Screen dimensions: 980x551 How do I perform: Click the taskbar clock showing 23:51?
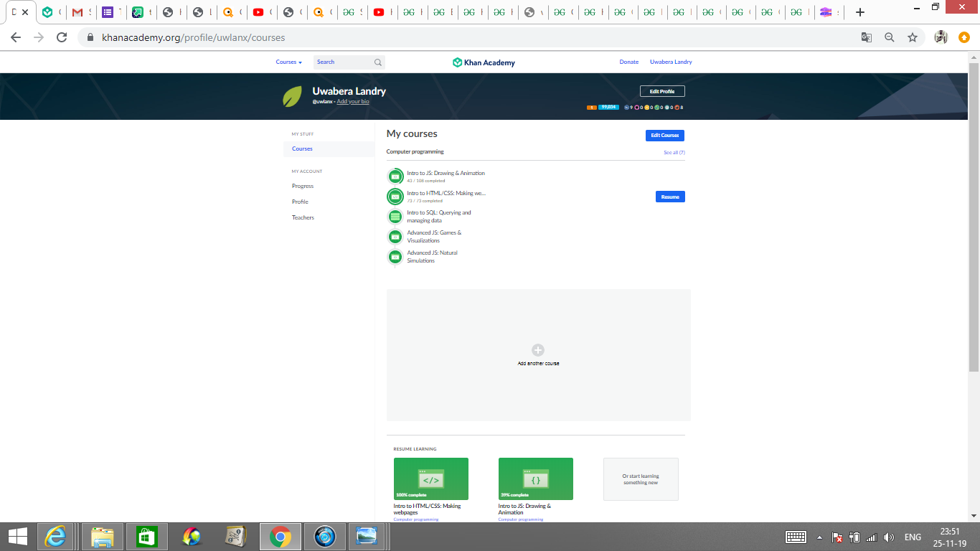(x=950, y=532)
